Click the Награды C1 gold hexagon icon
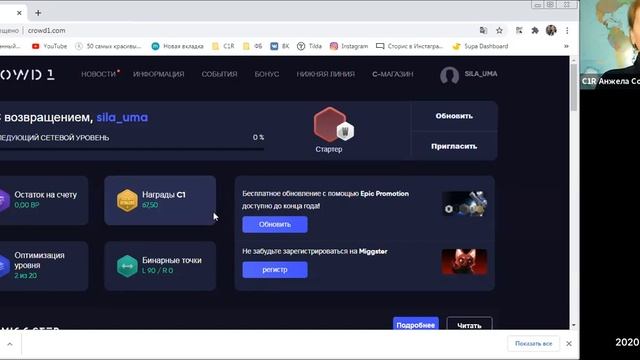Image resolution: width=640 pixels, height=360 pixels. pyautogui.click(x=127, y=200)
